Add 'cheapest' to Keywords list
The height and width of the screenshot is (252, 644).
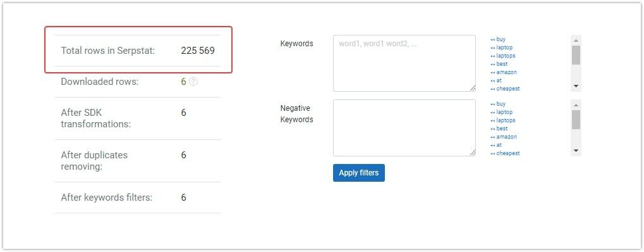point(505,89)
